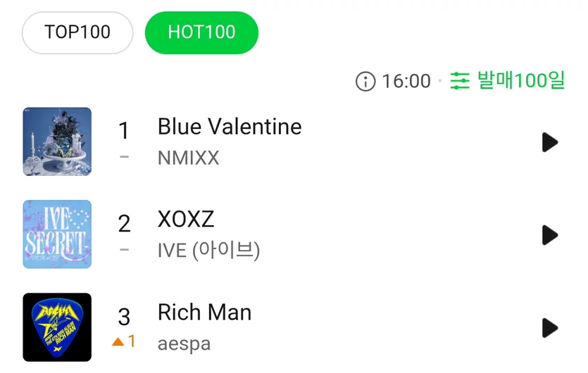Switch to the TOP100 tab
588x373 pixels.
coord(77,32)
